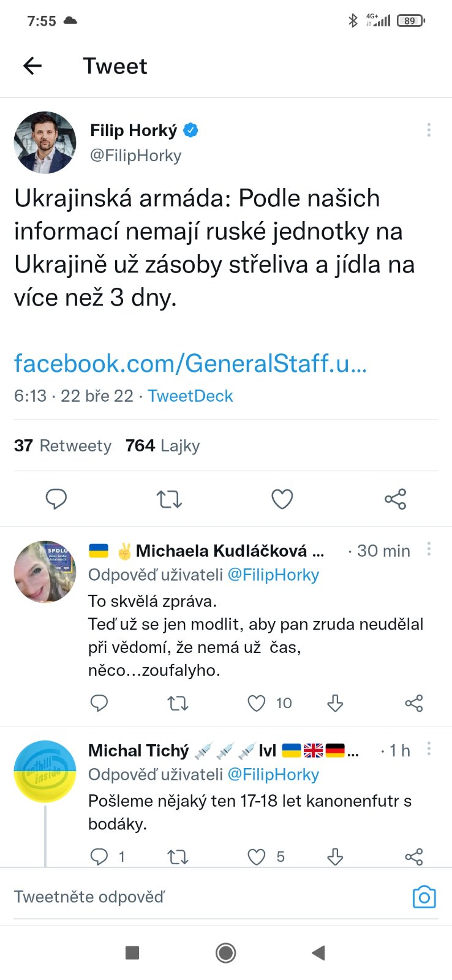The height and width of the screenshot is (980, 452).
Task: Open the TweetDeck source link
Action: click(190, 396)
